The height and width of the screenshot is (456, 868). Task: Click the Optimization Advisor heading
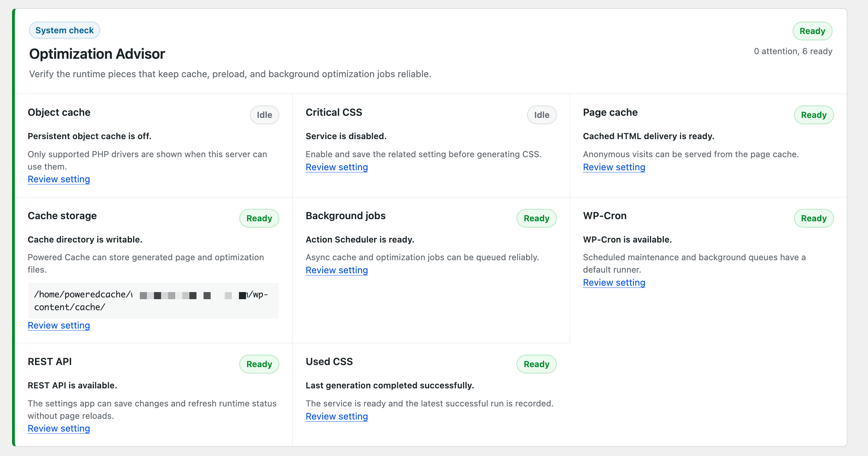(97, 54)
